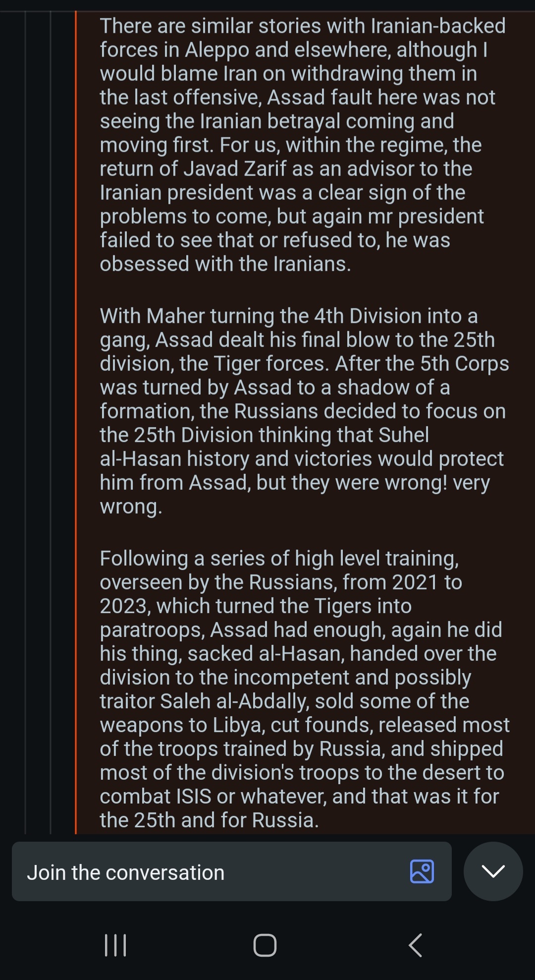Tap paragraph starting 'Following a series of'
Screen dimensions: 535x980
304,689
